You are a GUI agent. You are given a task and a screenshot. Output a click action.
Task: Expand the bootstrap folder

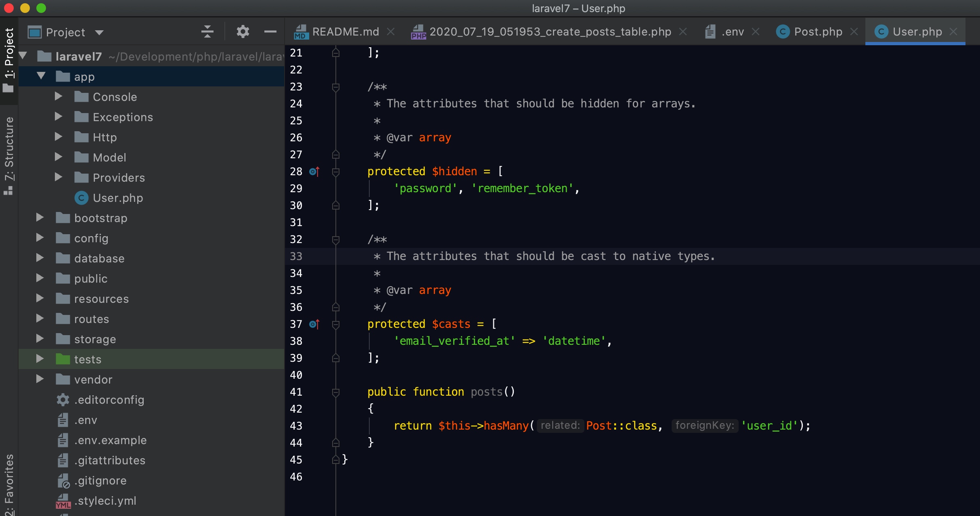click(40, 217)
